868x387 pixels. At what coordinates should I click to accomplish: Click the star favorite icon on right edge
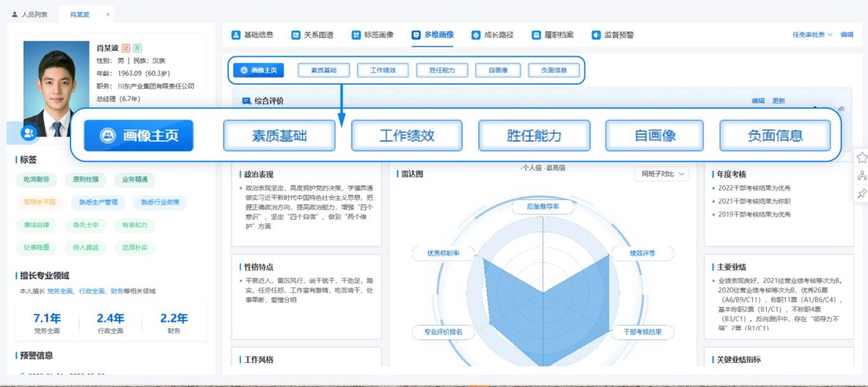point(862,157)
